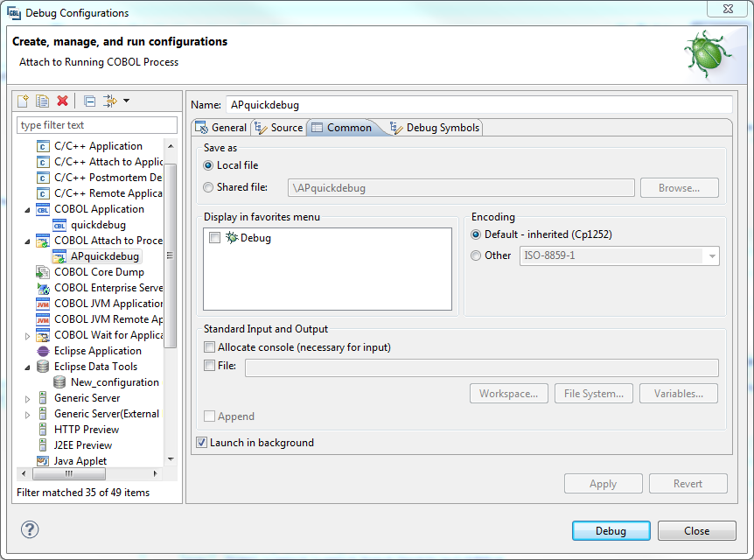Click the Collapse All toolbar icon
This screenshot has width=754, height=560.
tap(89, 101)
